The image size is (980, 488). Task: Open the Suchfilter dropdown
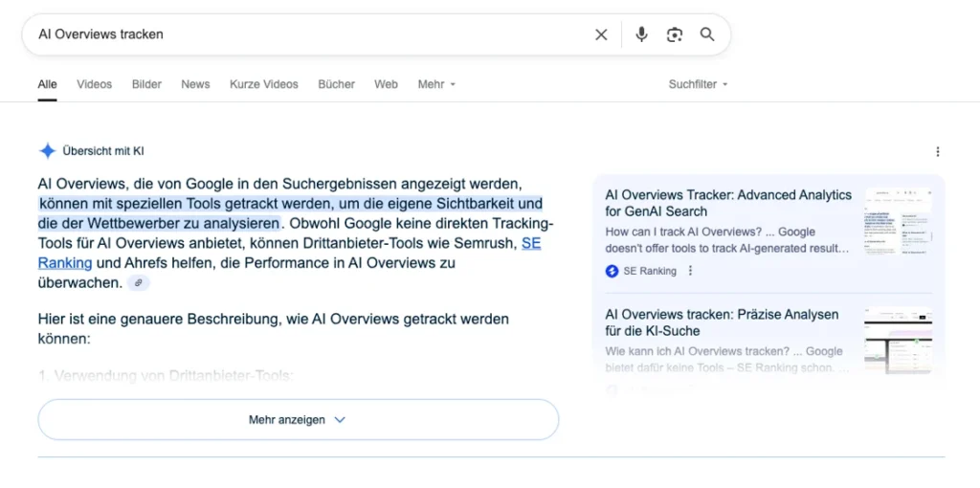pos(698,84)
